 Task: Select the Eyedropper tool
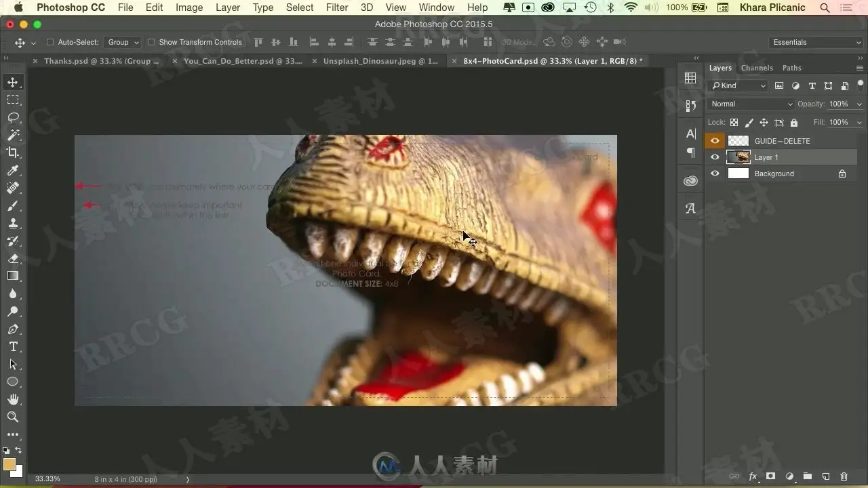coord(13,170)
